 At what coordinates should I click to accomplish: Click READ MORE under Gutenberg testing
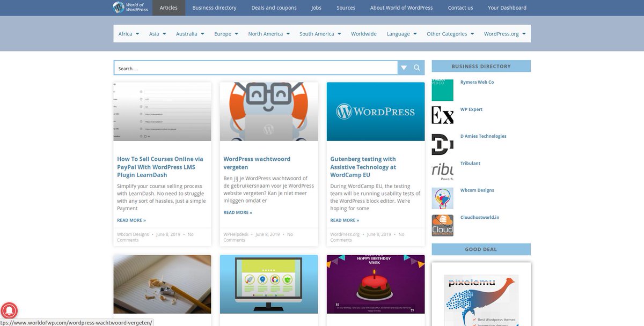pos(345,220)
